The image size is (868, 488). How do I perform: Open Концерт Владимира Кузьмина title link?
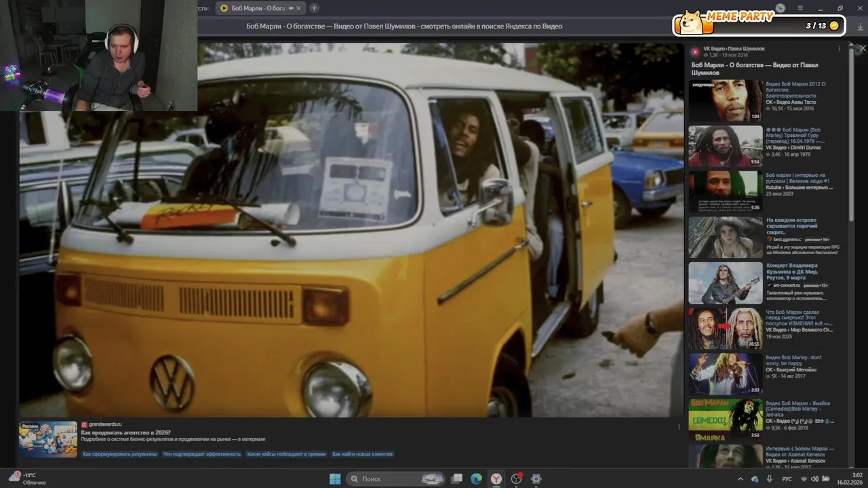(x=792, y=271)
